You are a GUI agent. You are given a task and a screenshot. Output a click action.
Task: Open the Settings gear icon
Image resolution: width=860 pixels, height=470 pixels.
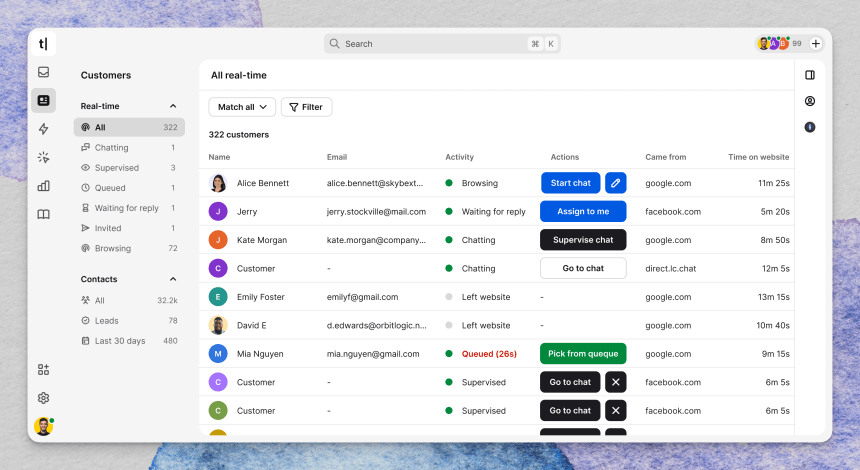point(43,398)
